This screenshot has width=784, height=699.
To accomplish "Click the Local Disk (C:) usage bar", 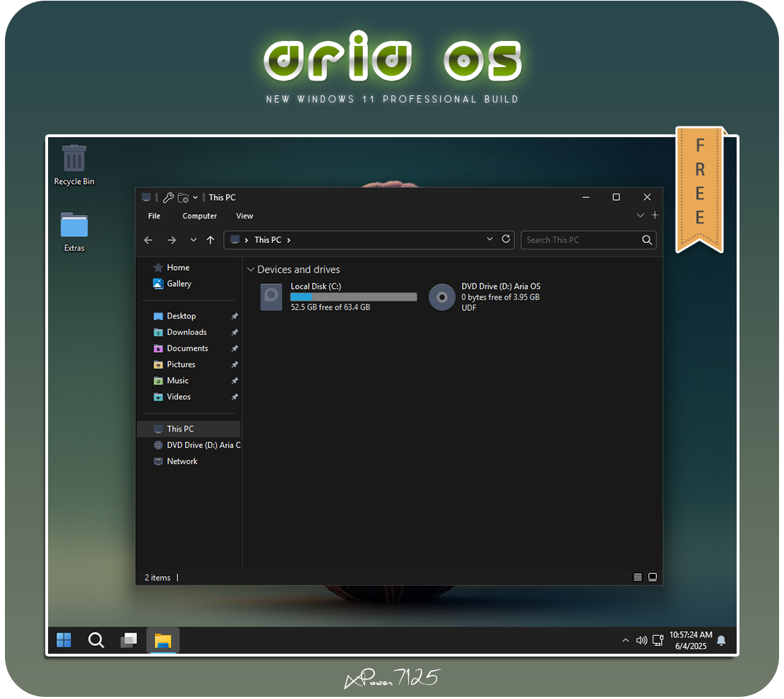I will click(353, 297).
